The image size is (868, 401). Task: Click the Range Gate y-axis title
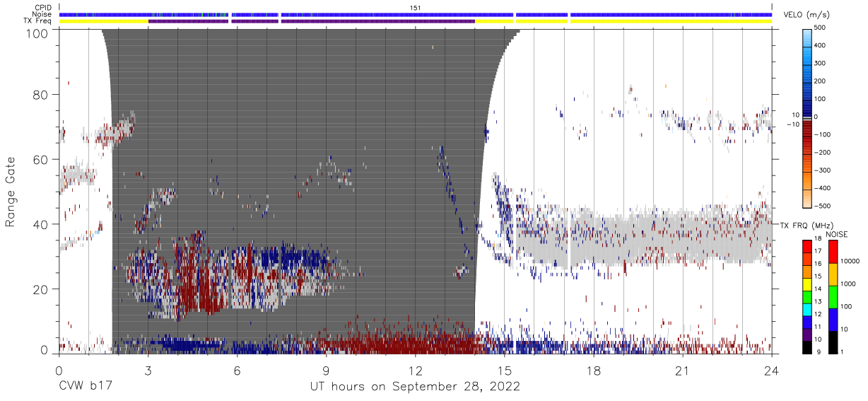[x=11, y=192]
